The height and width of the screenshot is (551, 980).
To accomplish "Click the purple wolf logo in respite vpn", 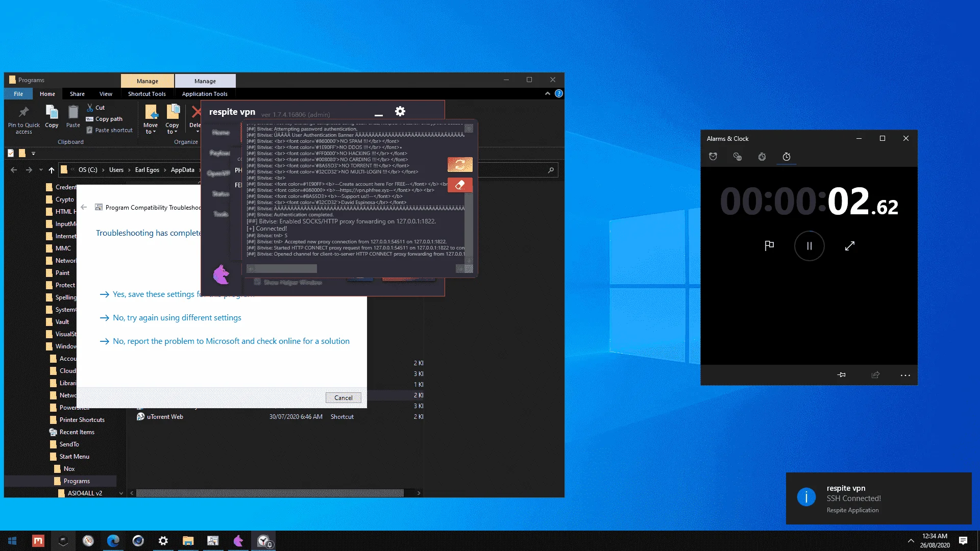I will point(221,274).
